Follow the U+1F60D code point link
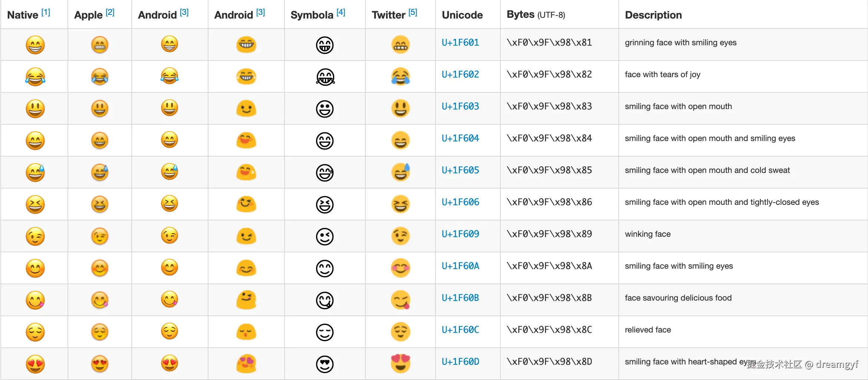 tap(460, 362)
